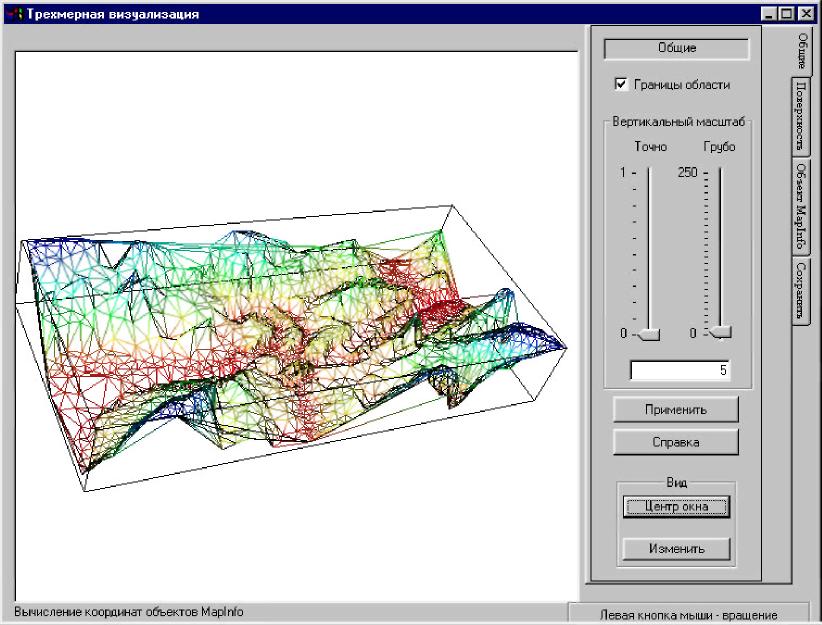
Task: Click the Грубо slider thumb
Action: (x=720, y=333)
